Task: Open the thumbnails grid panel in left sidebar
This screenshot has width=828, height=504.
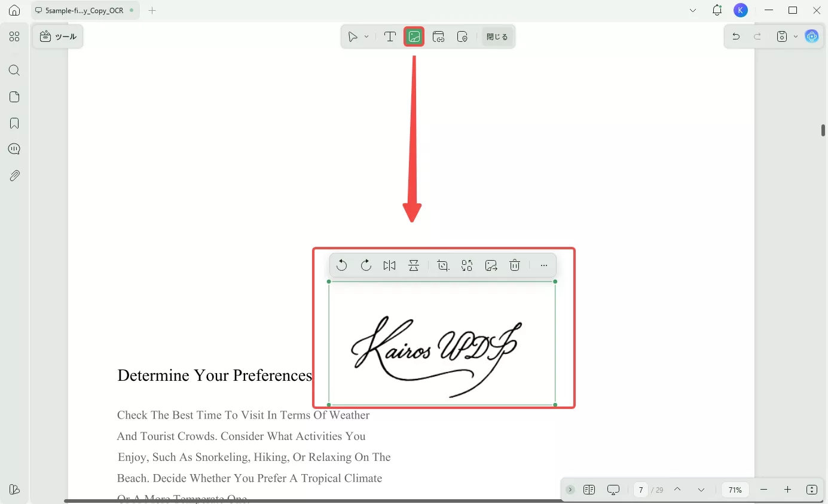Action: pos(14,37)
